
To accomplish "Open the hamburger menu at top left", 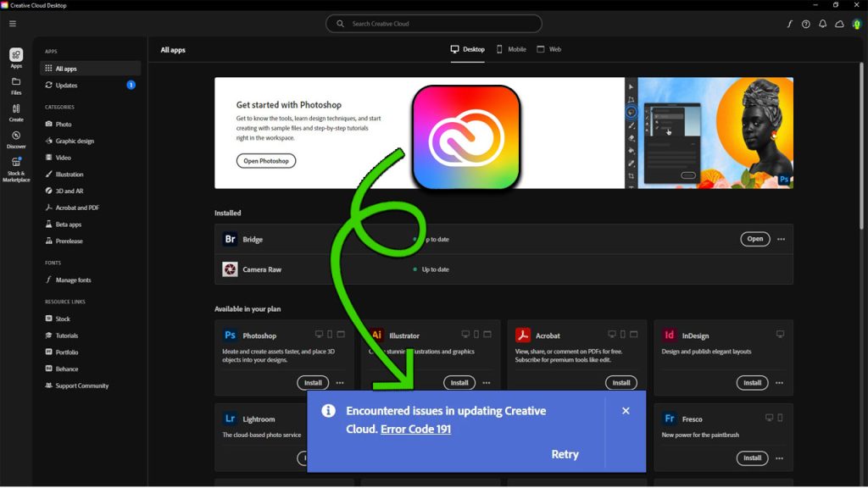I will pyautogui.click(x=12, y=23).
